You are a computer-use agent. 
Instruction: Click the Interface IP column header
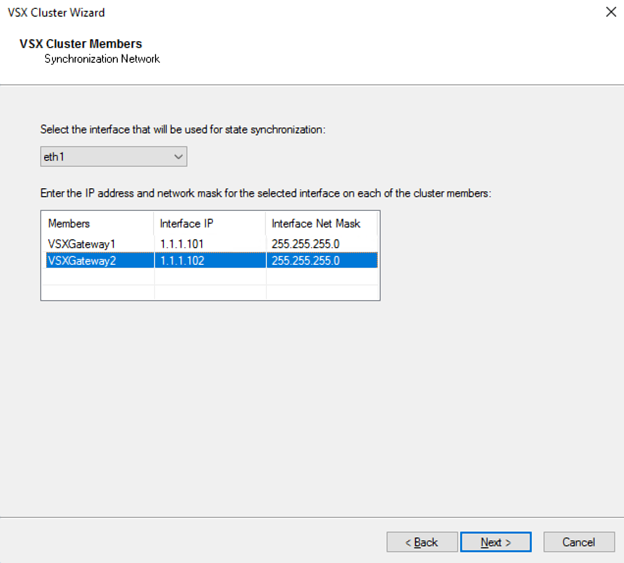point(210,224)
